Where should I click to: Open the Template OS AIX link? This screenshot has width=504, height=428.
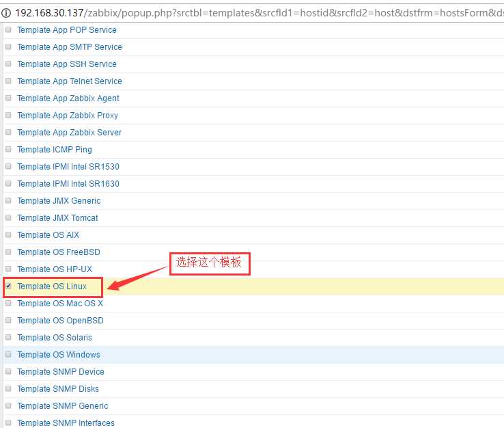[x=48, y=235]
